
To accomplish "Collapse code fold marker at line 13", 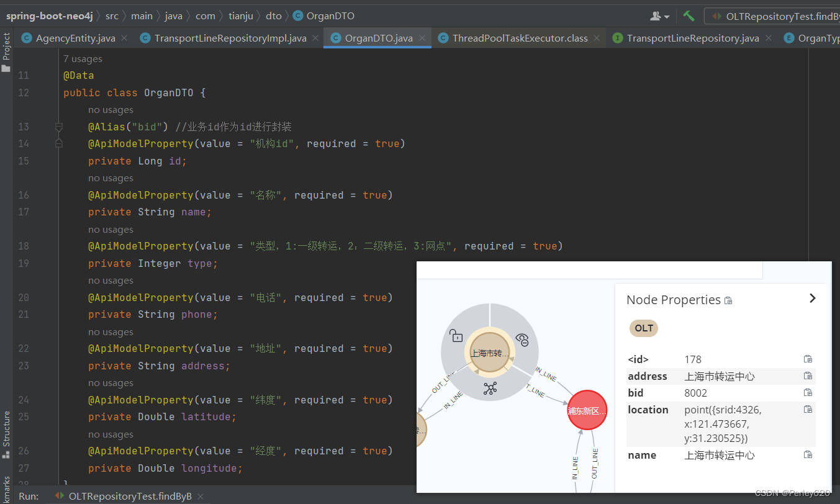I will [x=59, y=127].
